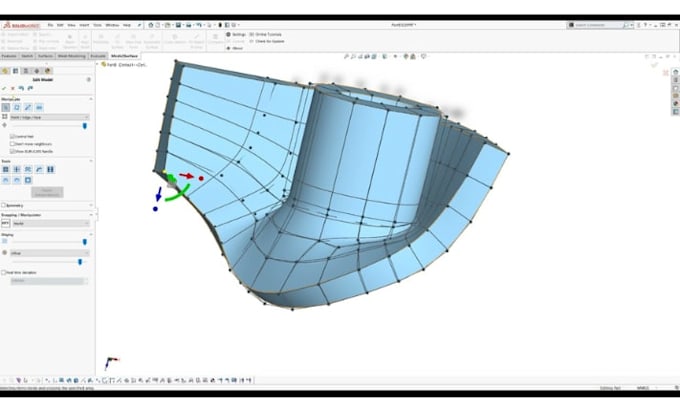Open the Window menu
This screenshot has width=680, height=411.
coord(112,25)
